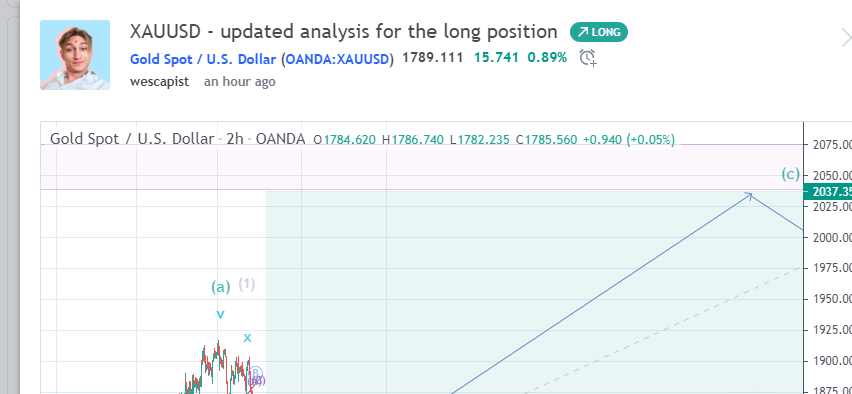Click the purple resistance zone band

tap(422, 167)
